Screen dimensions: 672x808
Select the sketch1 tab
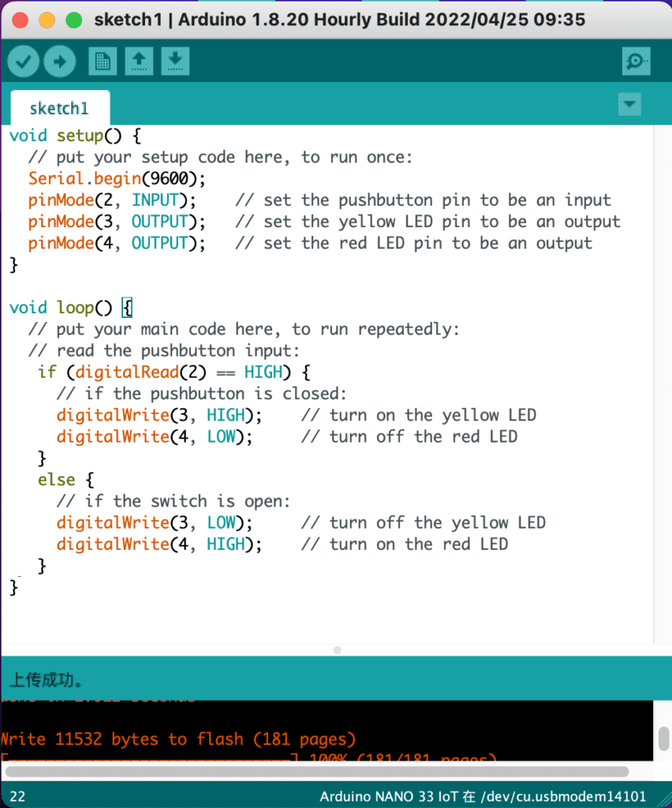coord(59,107)
